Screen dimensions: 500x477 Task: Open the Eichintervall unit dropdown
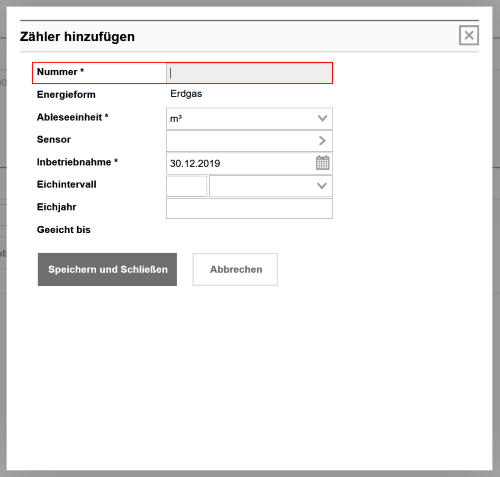point(271,186)
